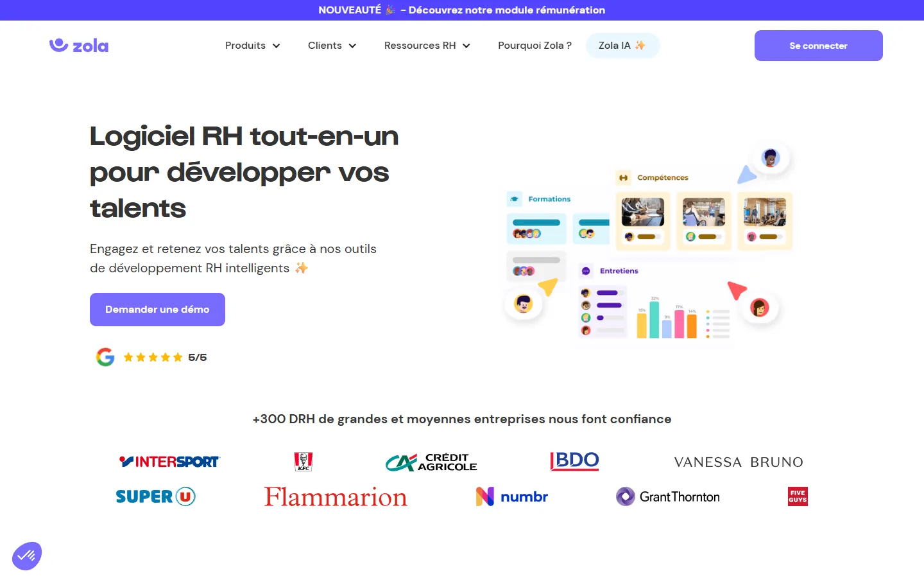The image size is (924, 578).
Task: Click the +300 DRH confidence headline
Action: pyautogui.click(x=462, y=419)
